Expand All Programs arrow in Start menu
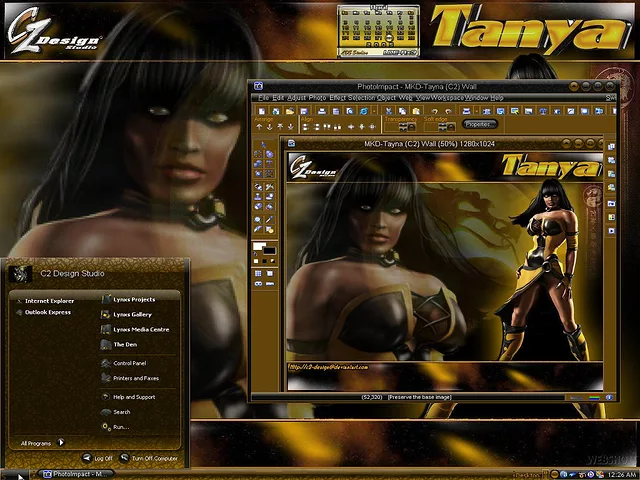 pyautogui.click(x=61, y=442)
